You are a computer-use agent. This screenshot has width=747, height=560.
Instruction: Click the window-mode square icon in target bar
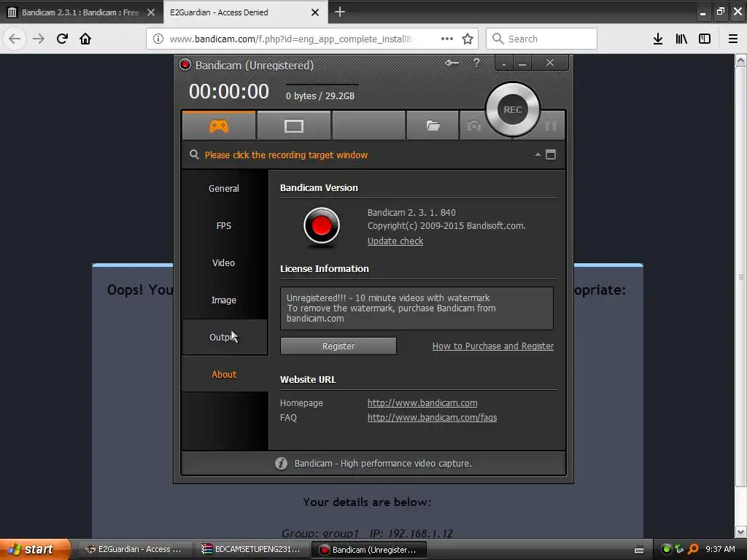pos(551,155)
